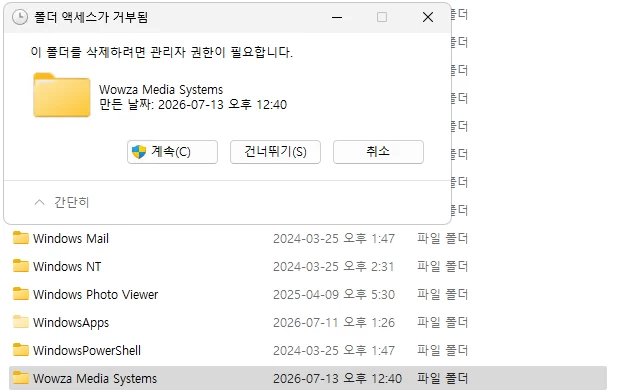Click the clock icon in dialog title bar
The image size is (639, 392).
(20, 17)
